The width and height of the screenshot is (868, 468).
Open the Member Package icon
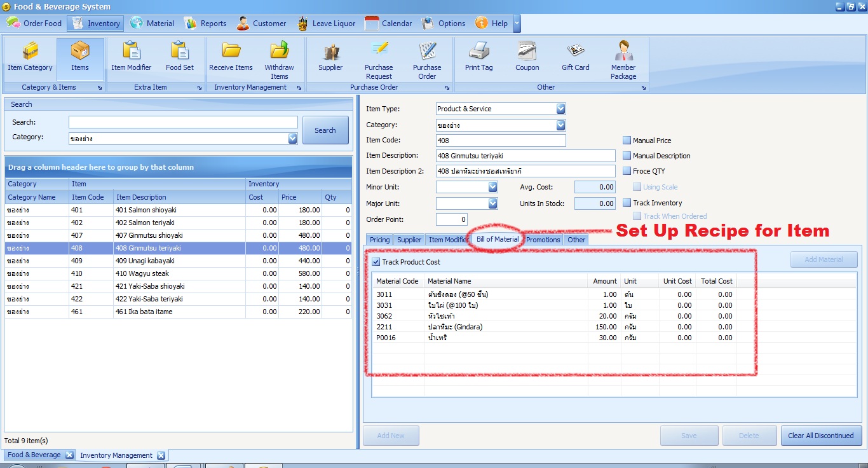[623, 59]
